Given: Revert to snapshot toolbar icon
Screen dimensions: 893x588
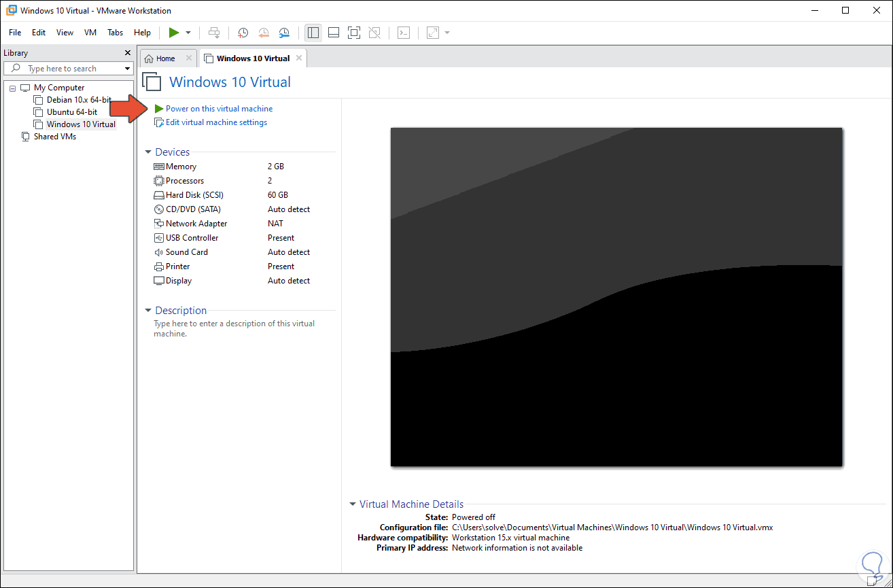Looking at the screenshot, I should tap(264, 33).
